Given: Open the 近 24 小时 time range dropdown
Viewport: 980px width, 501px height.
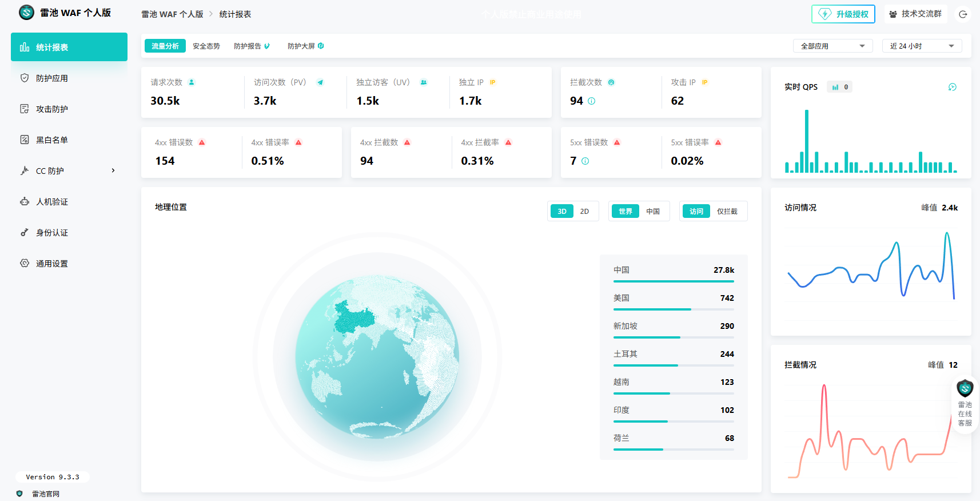Looking at the screenshot, I should tap(921, 46).
